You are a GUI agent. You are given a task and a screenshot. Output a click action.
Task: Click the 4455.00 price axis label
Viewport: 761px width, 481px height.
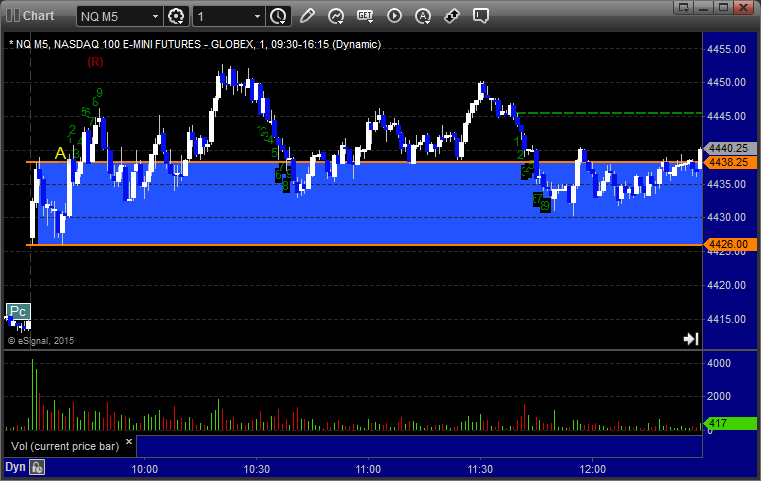point(727,49)
